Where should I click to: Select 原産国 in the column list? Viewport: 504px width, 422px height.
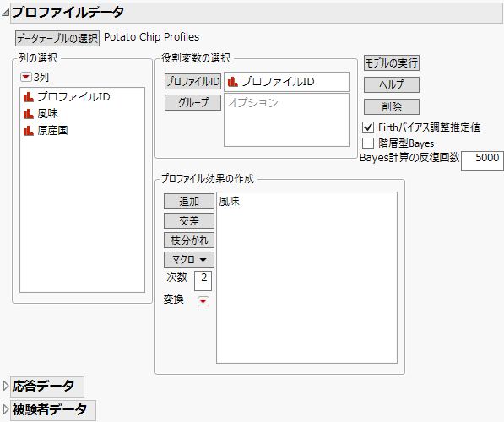coord(52,131)
